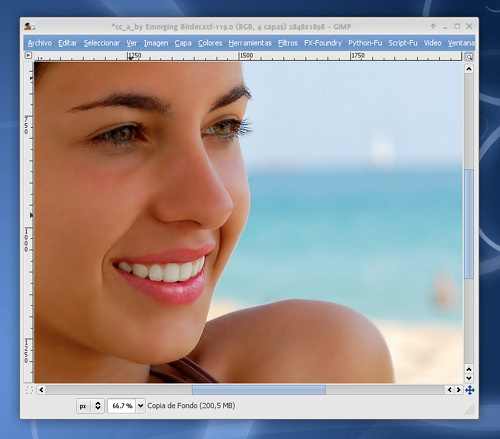Open the Ventana menu

461,43
